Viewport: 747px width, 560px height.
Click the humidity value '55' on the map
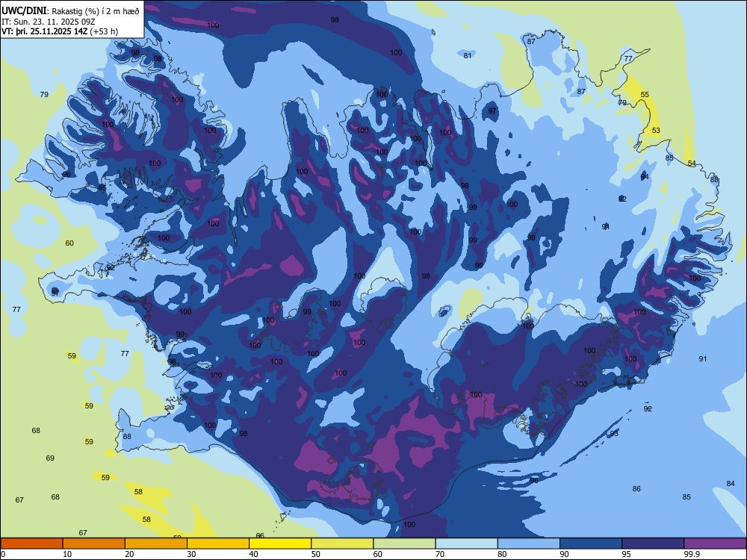point(645,95)
